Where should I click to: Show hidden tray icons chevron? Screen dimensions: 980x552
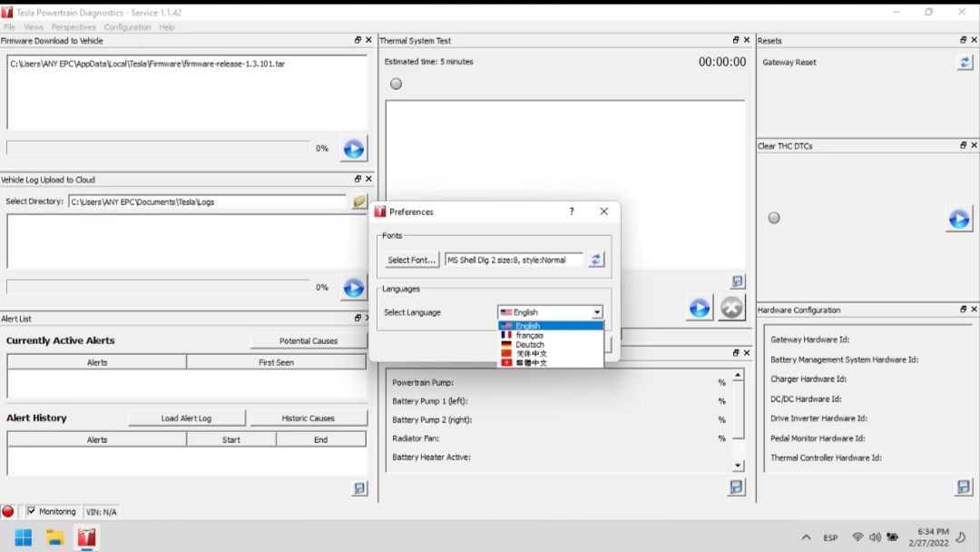[x=807, y=537]
